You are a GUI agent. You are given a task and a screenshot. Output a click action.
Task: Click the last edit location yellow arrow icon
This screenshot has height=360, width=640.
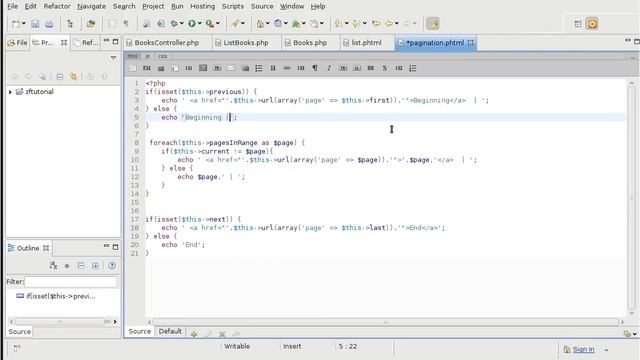click(x=376, y=24)
